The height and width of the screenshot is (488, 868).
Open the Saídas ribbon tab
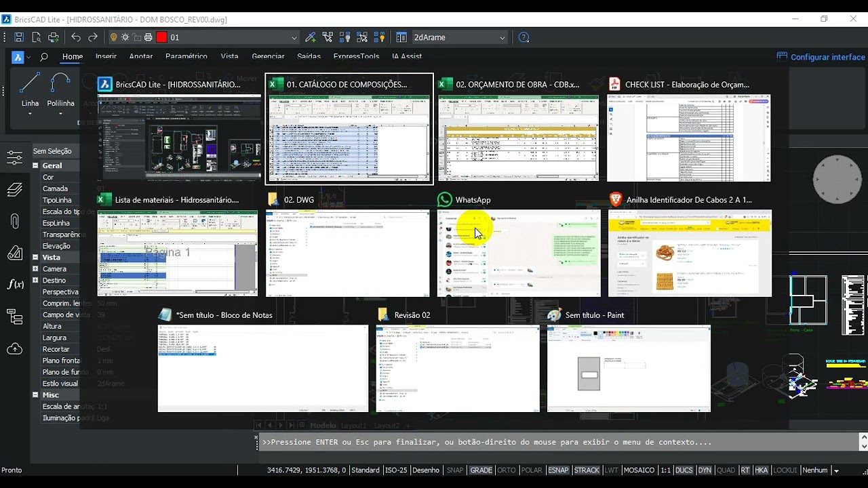309,57
